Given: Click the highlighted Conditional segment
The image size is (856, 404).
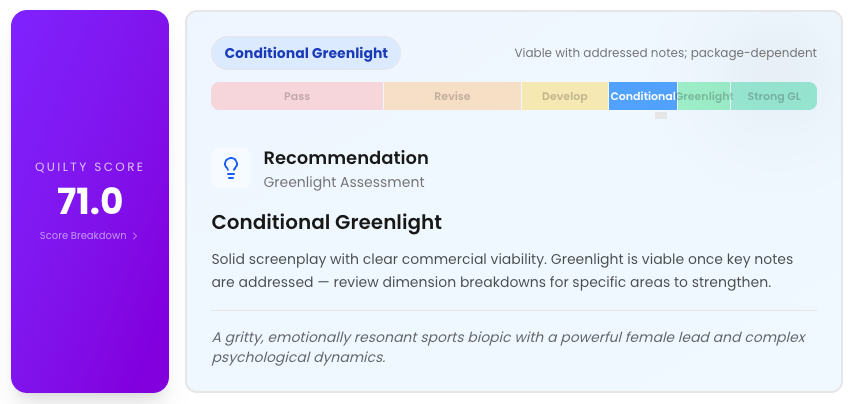Looking at the screenshot, I should [x=643, y=96].
